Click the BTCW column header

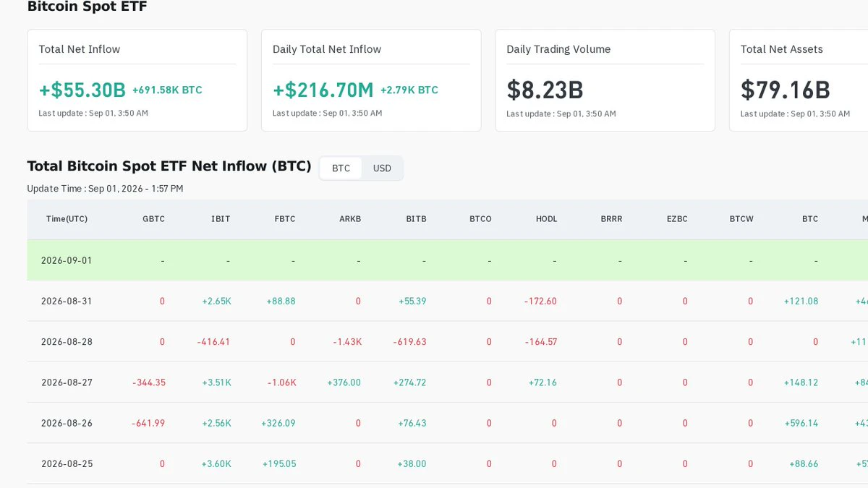[741, 219]
